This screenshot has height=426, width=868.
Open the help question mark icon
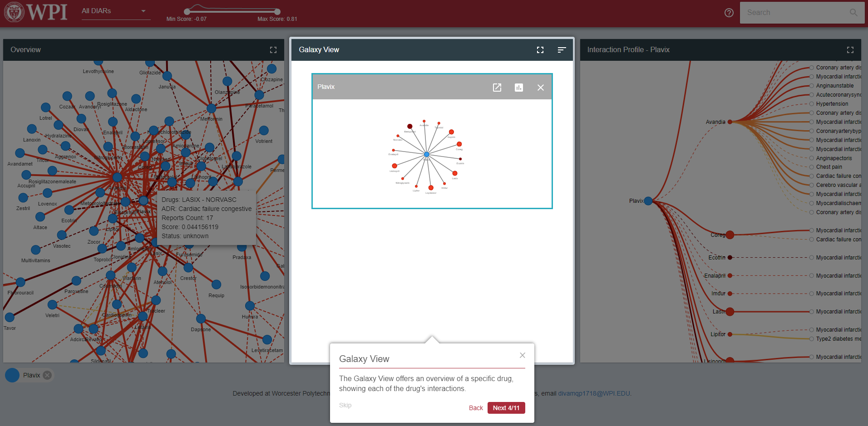pos(729,13)
